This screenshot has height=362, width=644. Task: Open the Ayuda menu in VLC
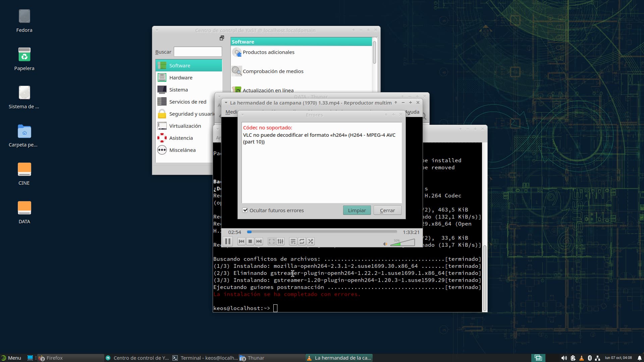click(x=412, y=112)
